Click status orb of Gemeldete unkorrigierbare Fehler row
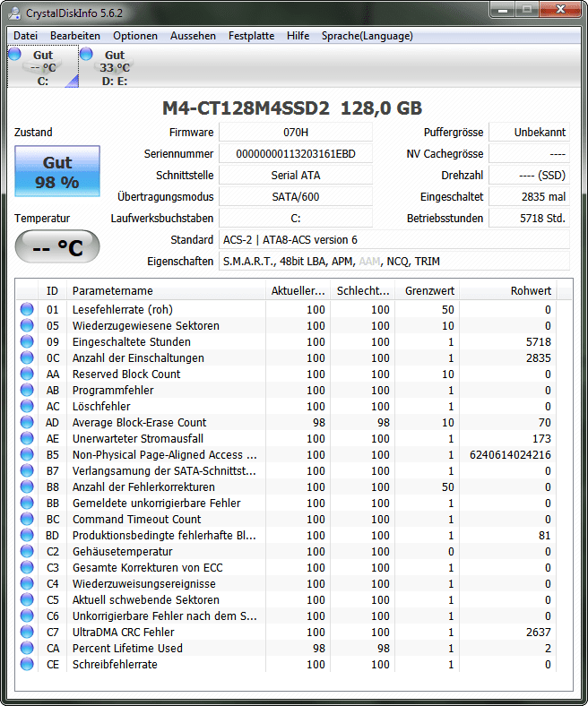The image size is (588, 706). (27, 503)
